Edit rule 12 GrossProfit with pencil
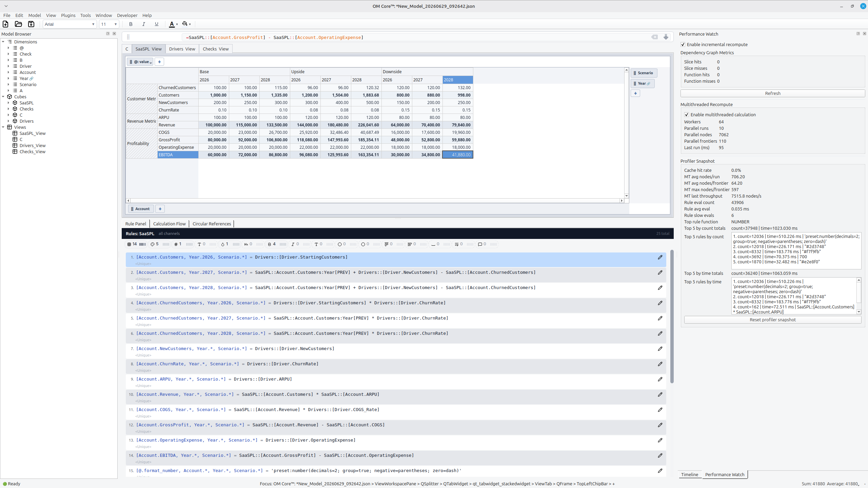The height and width of the screenshot is (488, 868). tap(660, 425)
